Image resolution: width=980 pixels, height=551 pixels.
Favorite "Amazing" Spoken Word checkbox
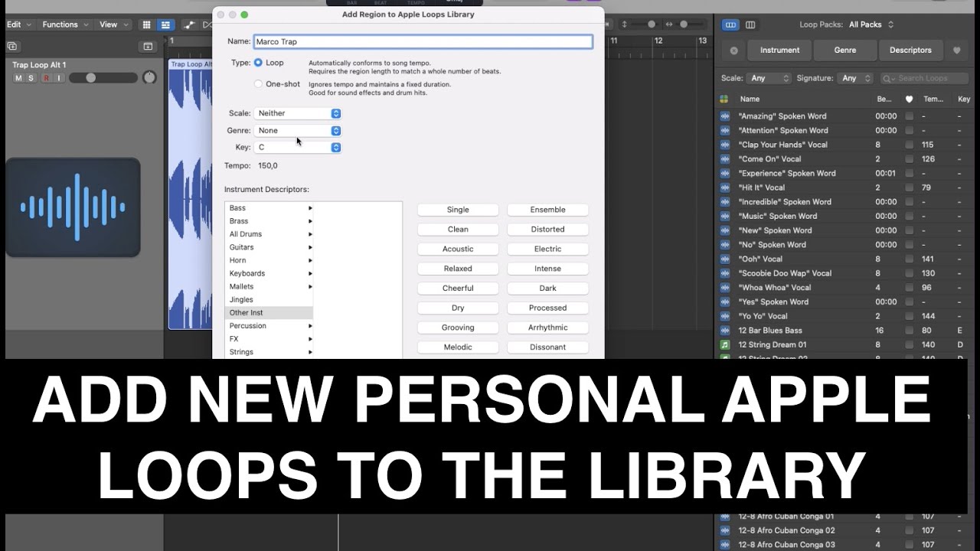tap(909, 116)
